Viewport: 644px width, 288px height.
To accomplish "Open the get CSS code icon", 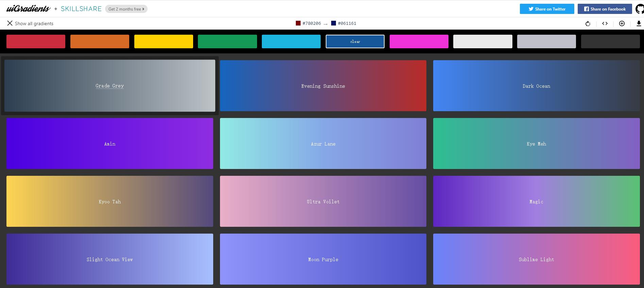I will tap(605, 23).
